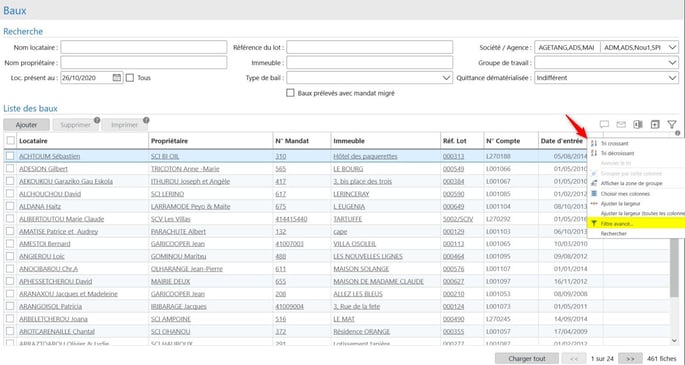This screenshot has height=365, width=685.
Task: Check the row checkbox for ARANGOISOL Patricia
Action: (x=10, y=306)
